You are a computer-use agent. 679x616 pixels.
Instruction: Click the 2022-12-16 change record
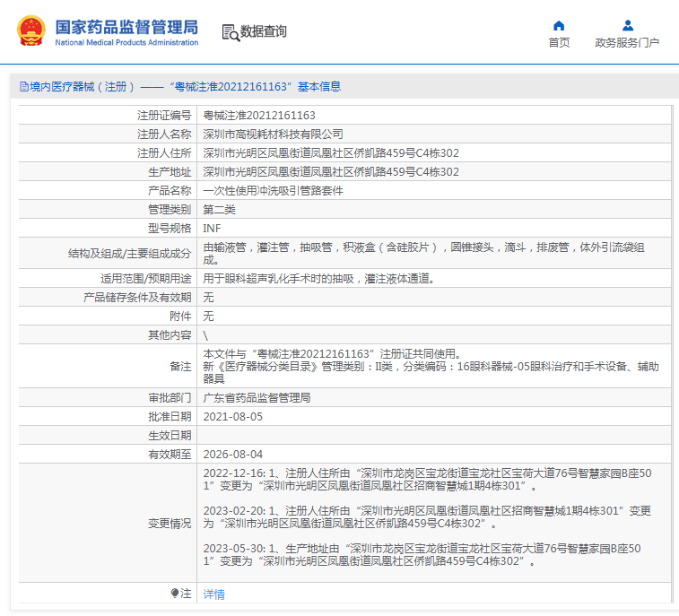428,480
